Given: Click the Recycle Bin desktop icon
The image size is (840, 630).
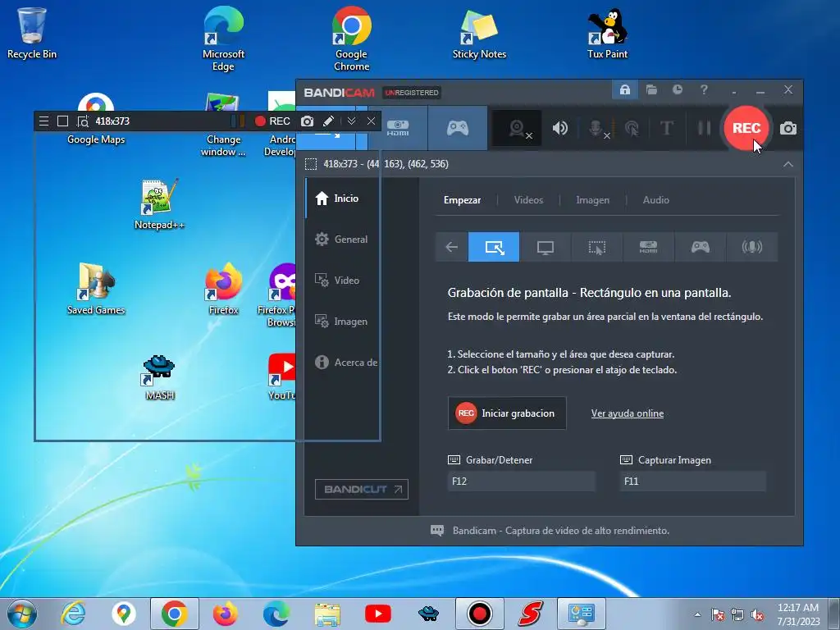Looking at the screenshot, I should 32,33.
